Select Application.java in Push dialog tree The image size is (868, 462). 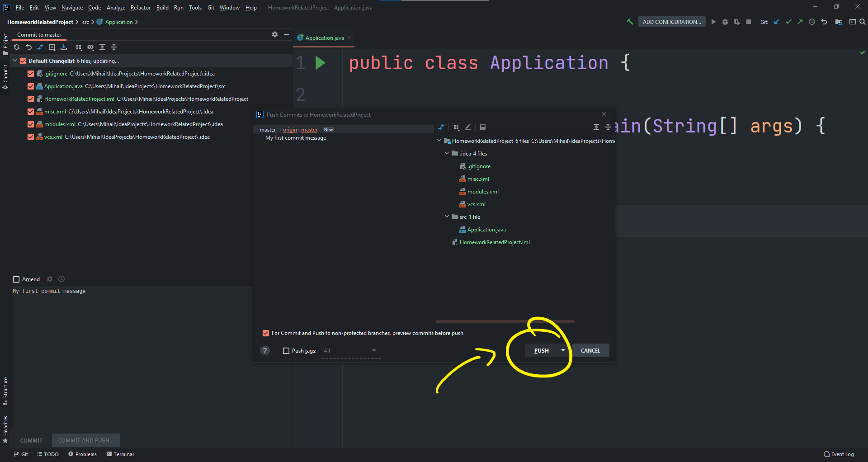pyautogui.click(x=486, y=230)
